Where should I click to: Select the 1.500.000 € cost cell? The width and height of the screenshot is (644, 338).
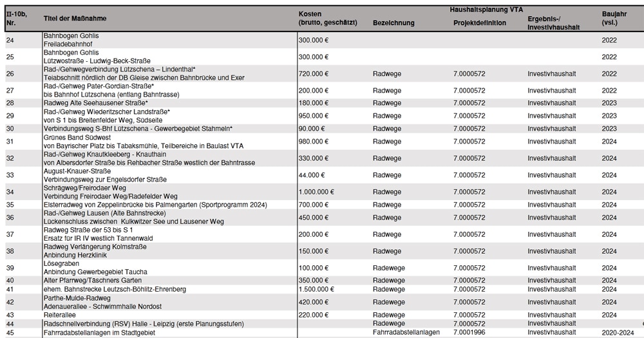click(317, 290)
